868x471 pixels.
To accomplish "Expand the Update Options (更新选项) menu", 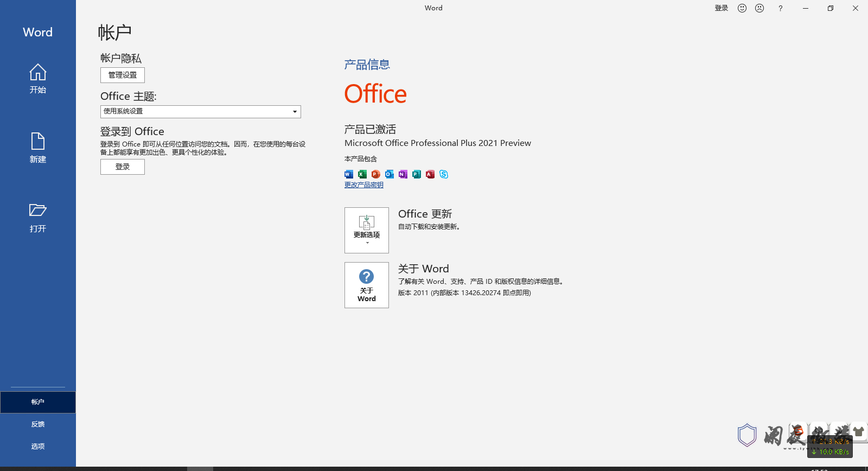I will [367, 230].
